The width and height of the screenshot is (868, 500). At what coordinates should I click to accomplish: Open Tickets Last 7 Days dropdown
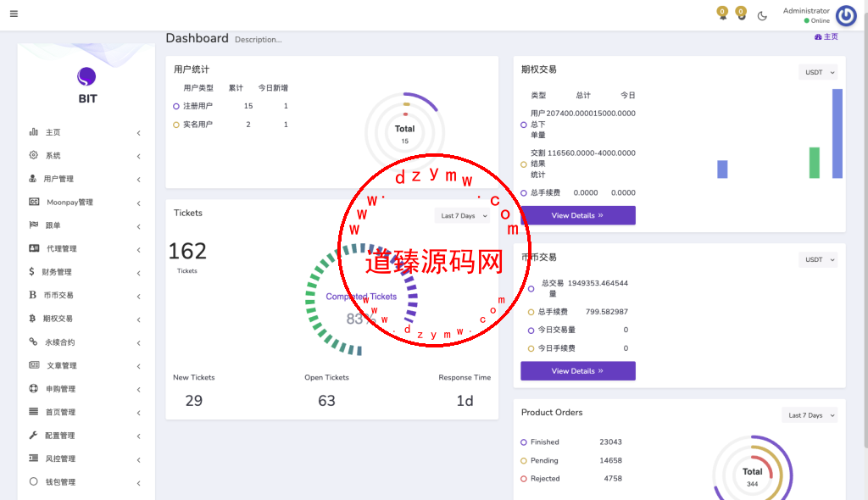click(463, 215)
